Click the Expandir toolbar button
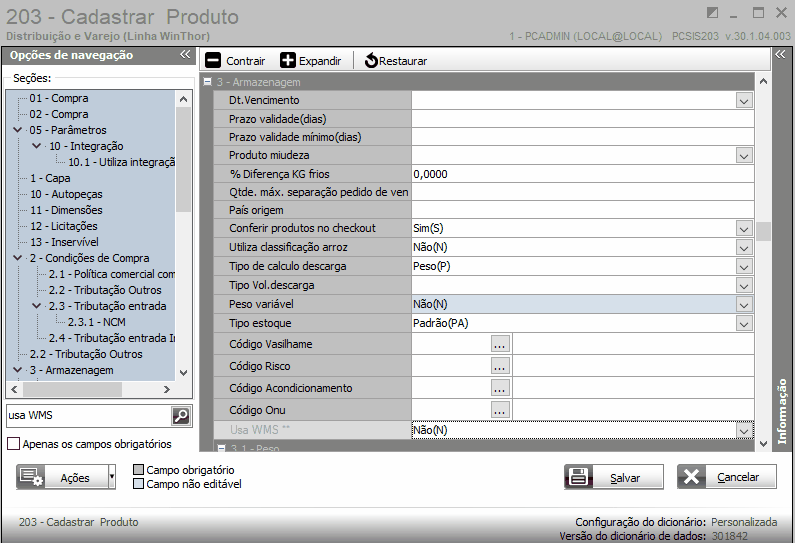This screenshot has width=795, height=543. pyautogui.click(x=310, y=61)
